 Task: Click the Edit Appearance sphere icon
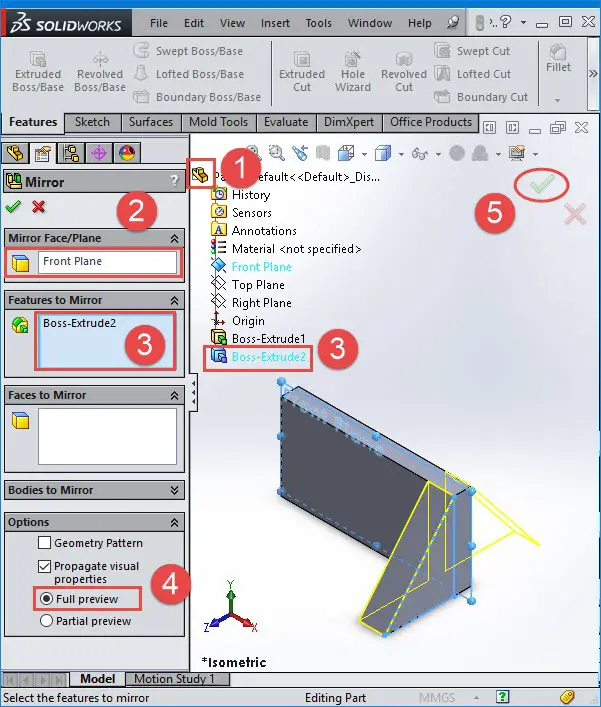[457, 153]
